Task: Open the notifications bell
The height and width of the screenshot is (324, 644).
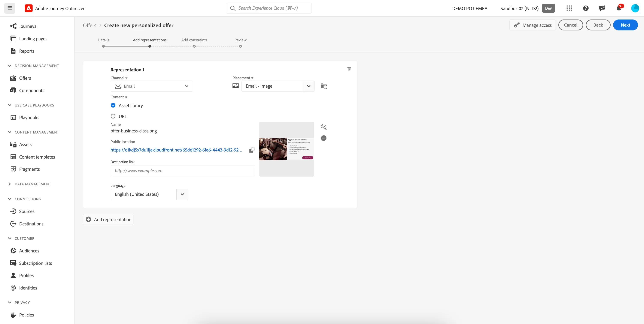Action: tap(619, 8)
